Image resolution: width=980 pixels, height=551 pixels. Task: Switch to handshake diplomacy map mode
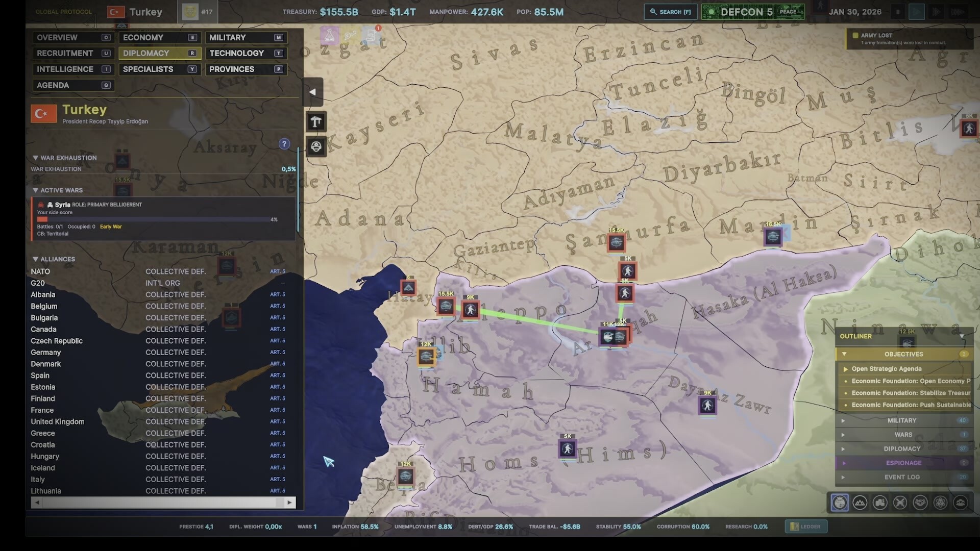[920, 503]
